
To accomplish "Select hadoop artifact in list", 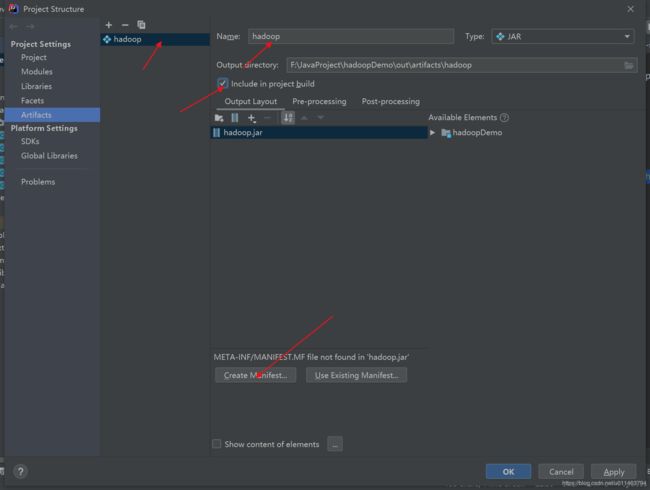I will 155,39.
